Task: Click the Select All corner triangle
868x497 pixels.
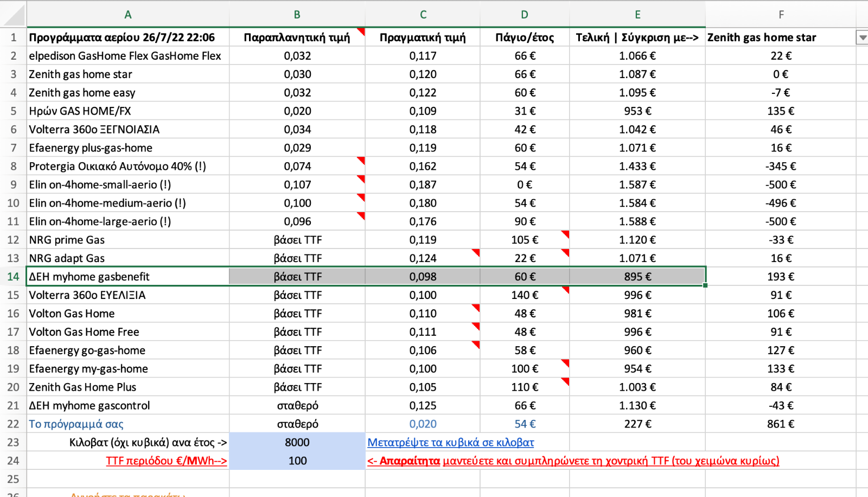Action: (13, 15)
